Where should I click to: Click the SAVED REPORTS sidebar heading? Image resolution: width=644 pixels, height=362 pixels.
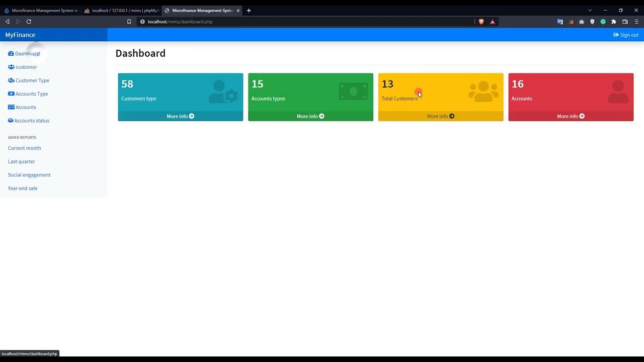[22, 137]
